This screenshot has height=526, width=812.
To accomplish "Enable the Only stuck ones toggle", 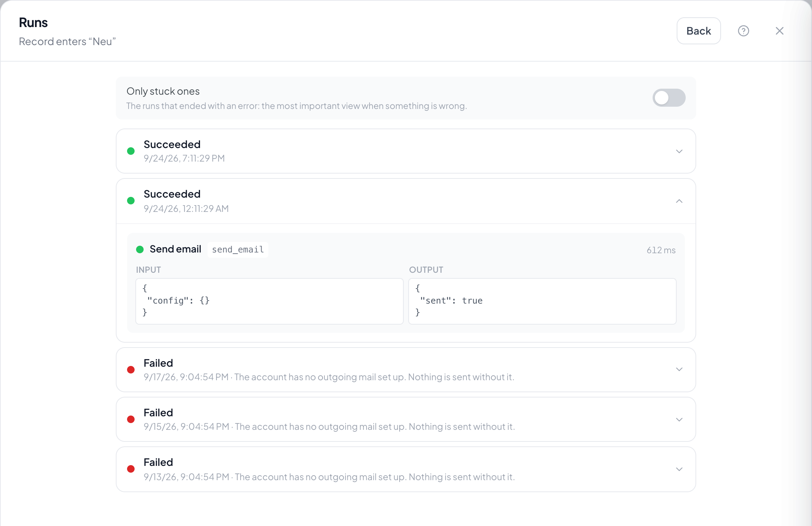I will tap(669, 98).
